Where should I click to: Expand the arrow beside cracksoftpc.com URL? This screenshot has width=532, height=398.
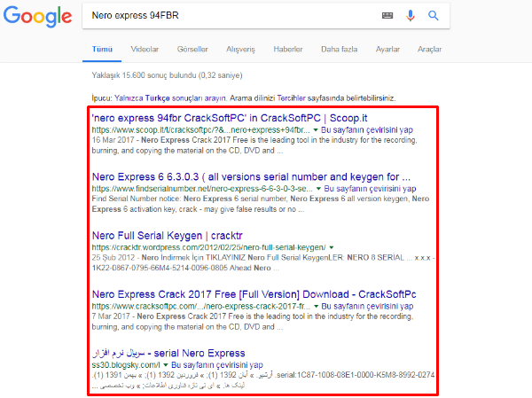316,307
